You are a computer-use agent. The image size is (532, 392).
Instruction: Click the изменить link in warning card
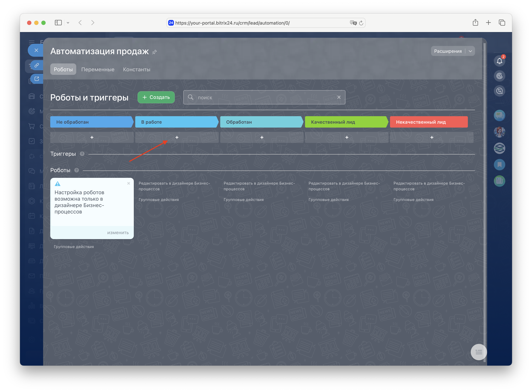(118, 233)
